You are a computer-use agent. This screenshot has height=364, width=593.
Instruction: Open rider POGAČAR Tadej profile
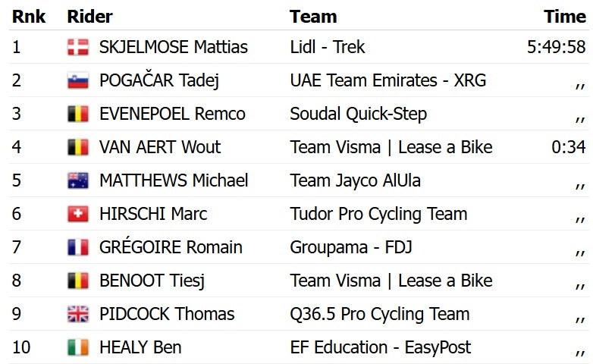coord(159,80)
